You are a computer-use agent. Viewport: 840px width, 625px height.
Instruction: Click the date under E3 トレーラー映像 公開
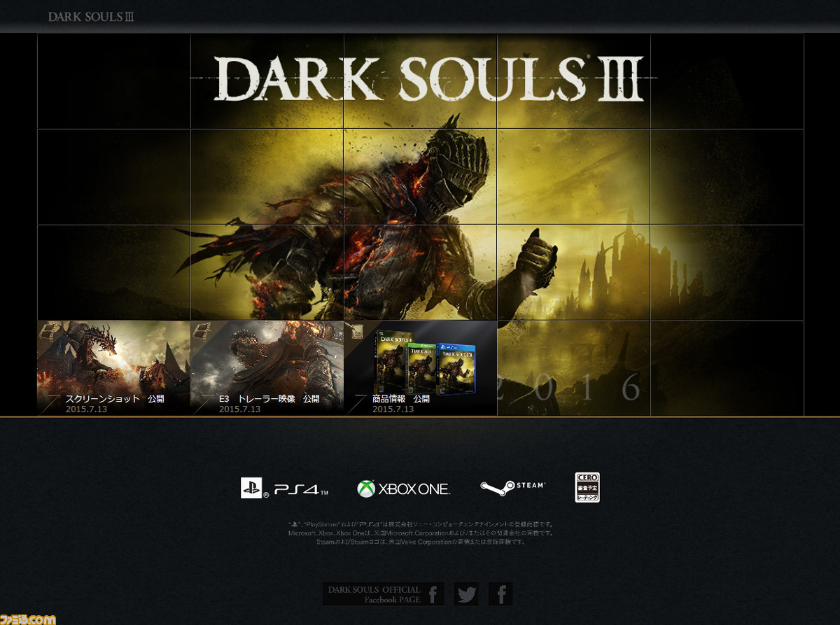[x=239, y=409]
